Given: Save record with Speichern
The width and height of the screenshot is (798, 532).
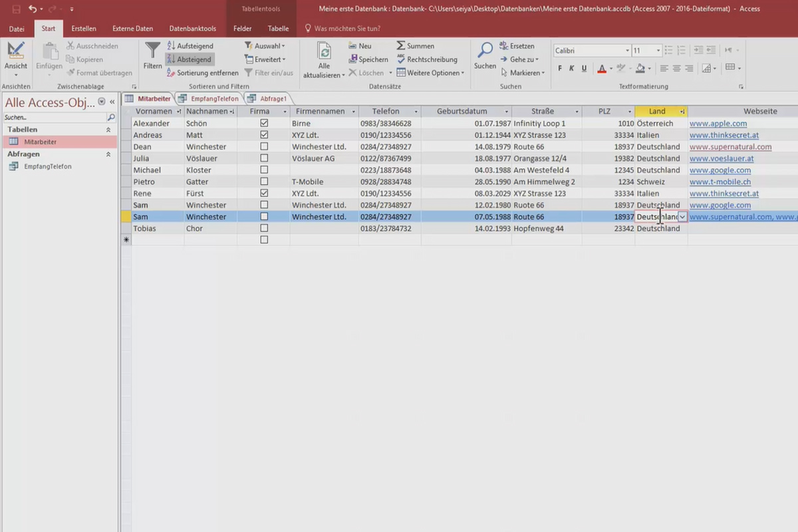Looking at the screenshot, I should [x=368, y=59].
